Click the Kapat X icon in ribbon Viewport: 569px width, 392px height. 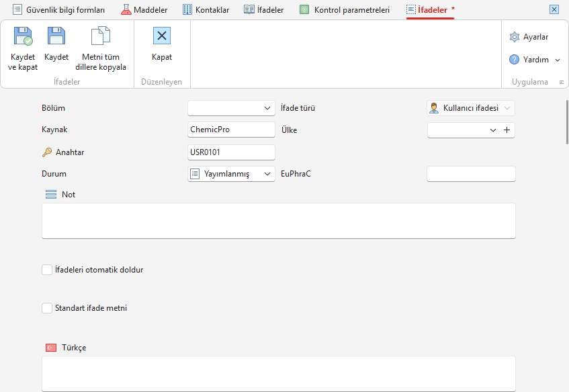(162, 36)
